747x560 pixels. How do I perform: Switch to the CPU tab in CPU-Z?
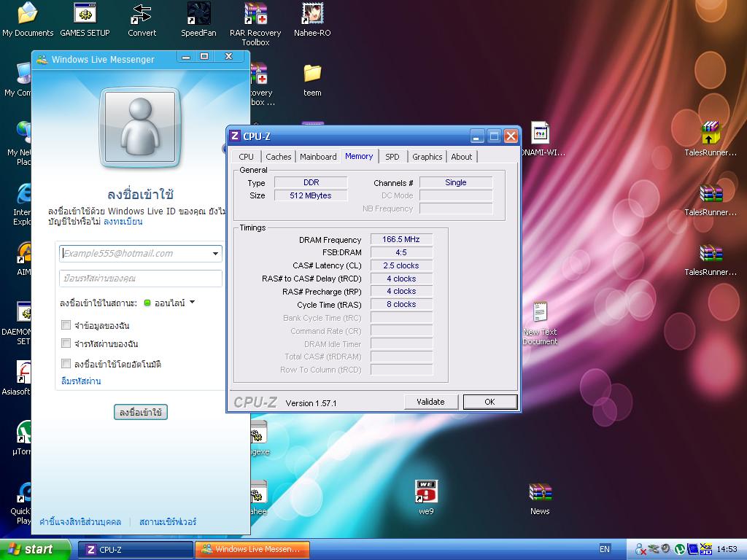click(x=247, y=157)
